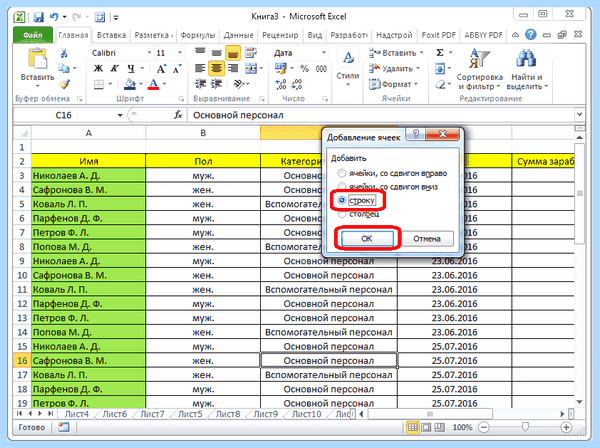
Task: Click the fill color bucket icon
Action: [x=130, y=84]
